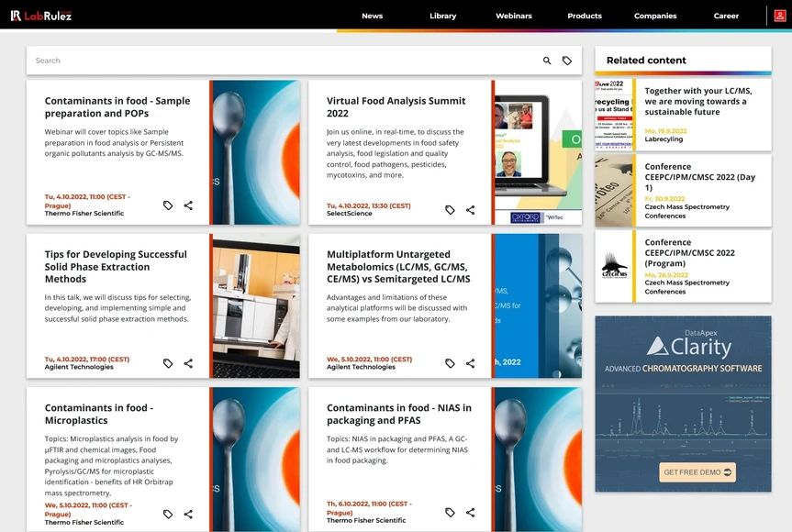Click the Get Free Demo button
This screenshot has width=792, height=532.
(x=697, y=472)
